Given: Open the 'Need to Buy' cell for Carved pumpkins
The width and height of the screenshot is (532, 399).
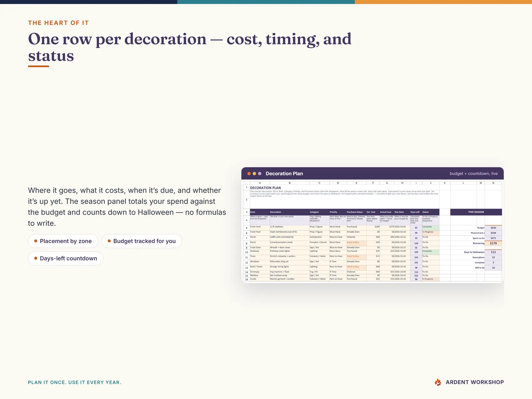Looking at the screenshot, I should (x=356, y=243).
